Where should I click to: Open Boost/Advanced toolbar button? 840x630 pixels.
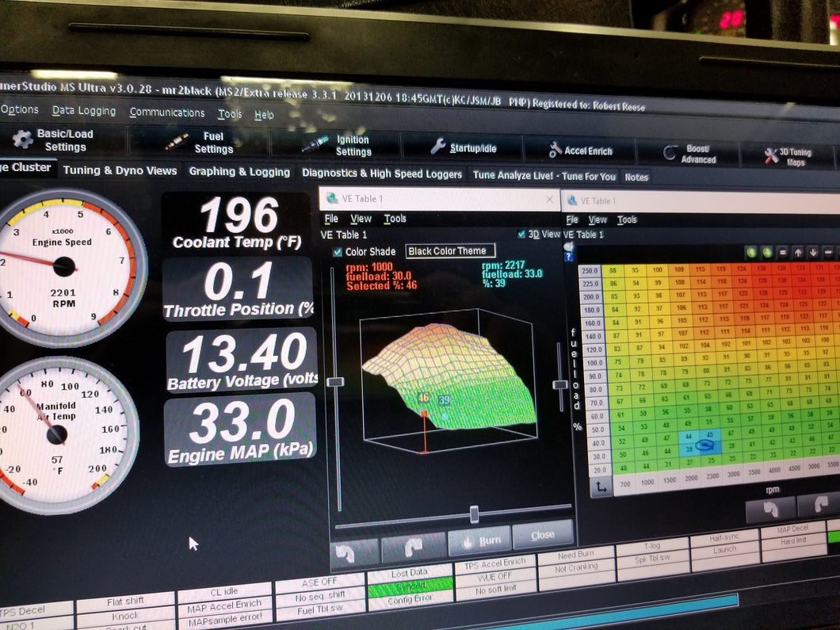coord(689,154)
